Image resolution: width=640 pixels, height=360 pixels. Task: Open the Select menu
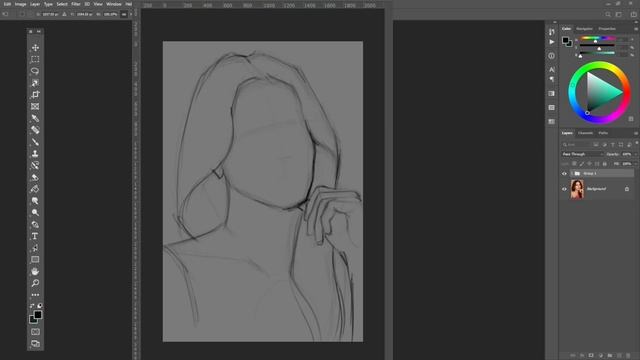(x=62, y=4)
